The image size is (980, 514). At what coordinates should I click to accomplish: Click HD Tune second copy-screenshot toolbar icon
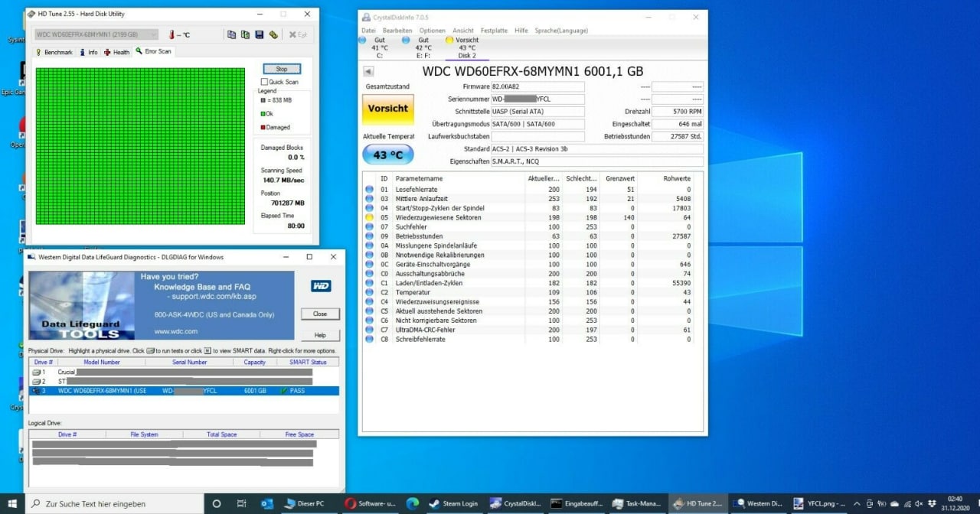(x=245, y=34)
